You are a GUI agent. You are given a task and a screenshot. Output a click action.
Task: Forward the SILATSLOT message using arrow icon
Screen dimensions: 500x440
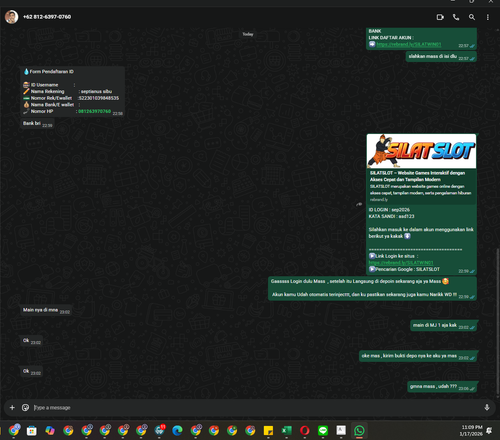359,204
